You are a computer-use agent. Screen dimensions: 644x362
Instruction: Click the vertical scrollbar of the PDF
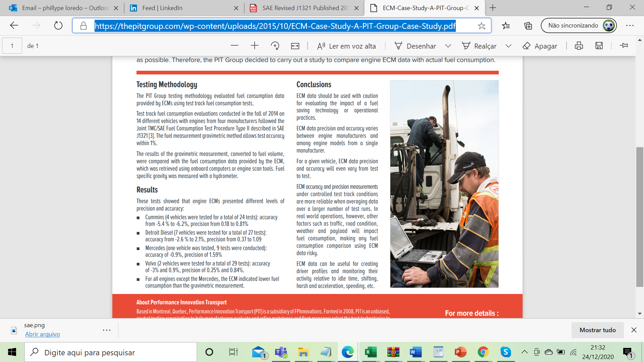point(640,217)
